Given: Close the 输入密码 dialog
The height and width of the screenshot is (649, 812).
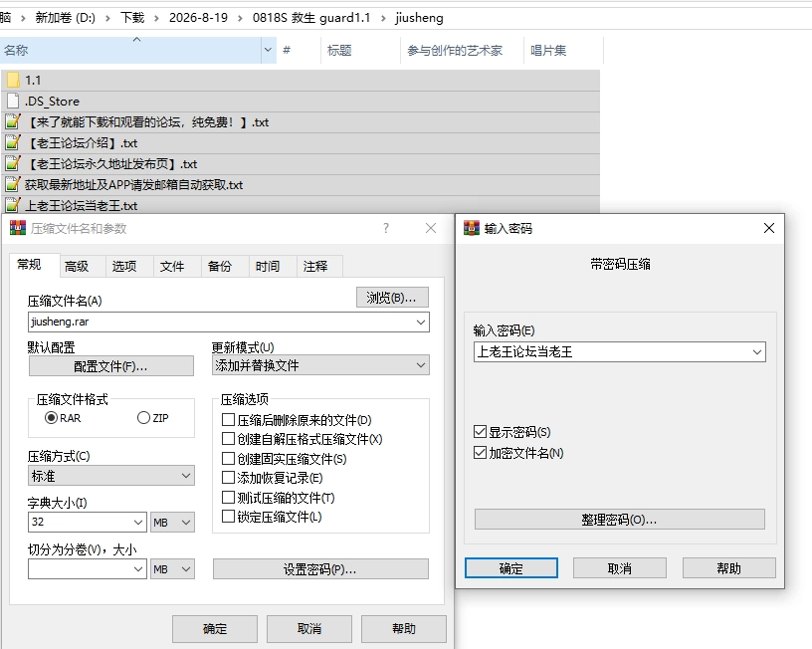Looking at the screenshot, I should [x=769, y=228].
